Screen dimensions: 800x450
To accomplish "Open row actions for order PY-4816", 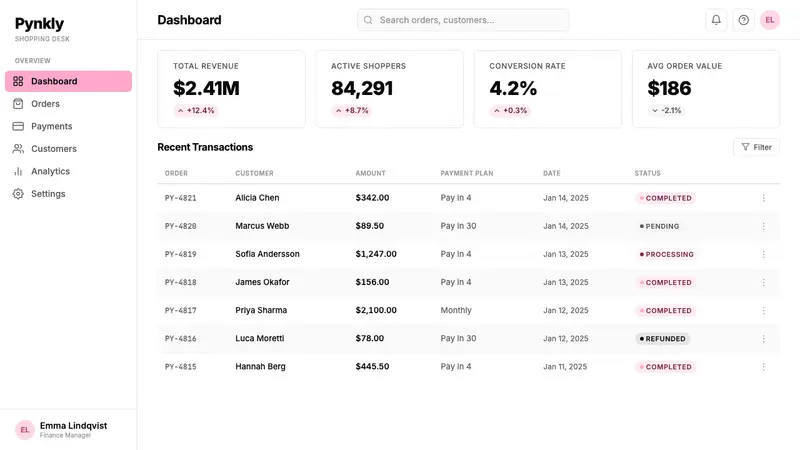I will pyautogui.click(x=763, y=338).
